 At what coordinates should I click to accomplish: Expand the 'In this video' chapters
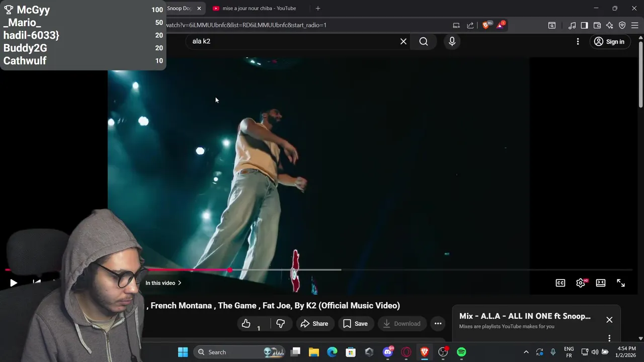tap(164, 283)
